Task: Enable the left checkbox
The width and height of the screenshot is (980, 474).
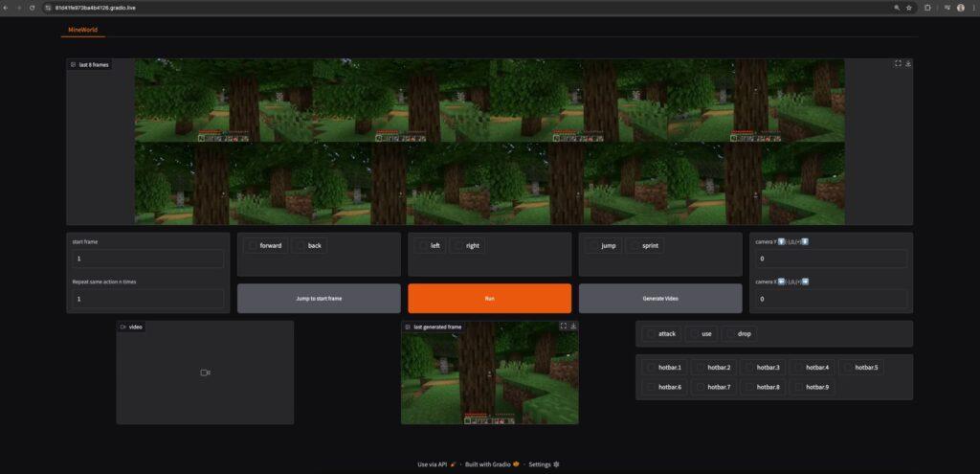Action: click(423, 246)
